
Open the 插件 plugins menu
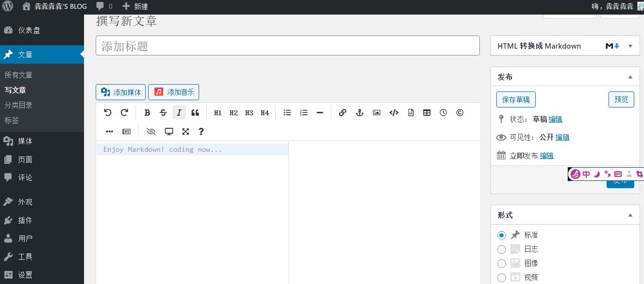pos(42,220)
